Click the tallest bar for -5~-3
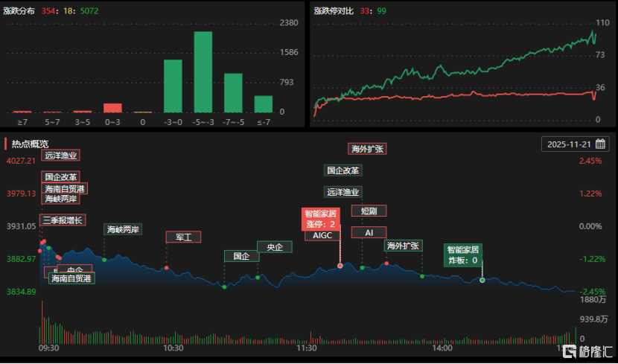618x364 pixels. [x=203, y=72]
